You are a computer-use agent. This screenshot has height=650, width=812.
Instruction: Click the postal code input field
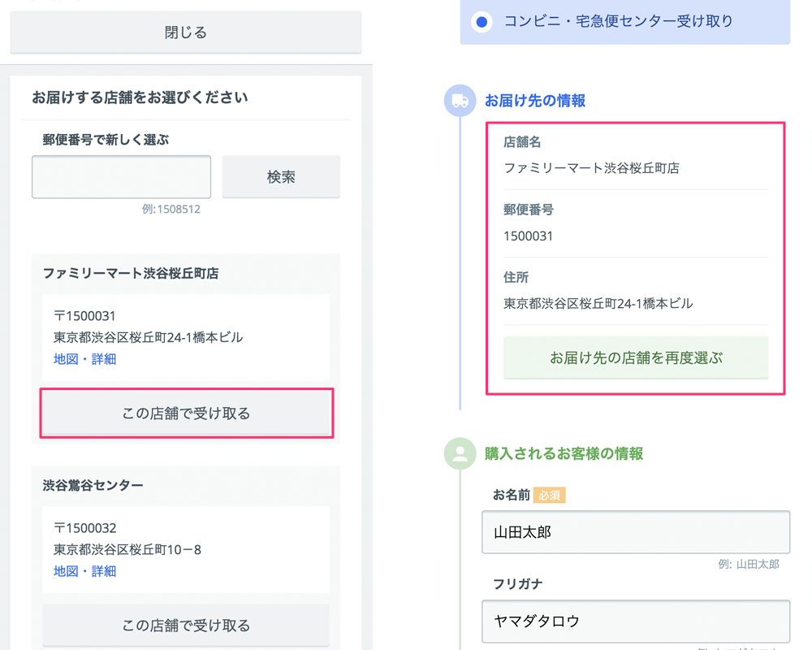120,176
